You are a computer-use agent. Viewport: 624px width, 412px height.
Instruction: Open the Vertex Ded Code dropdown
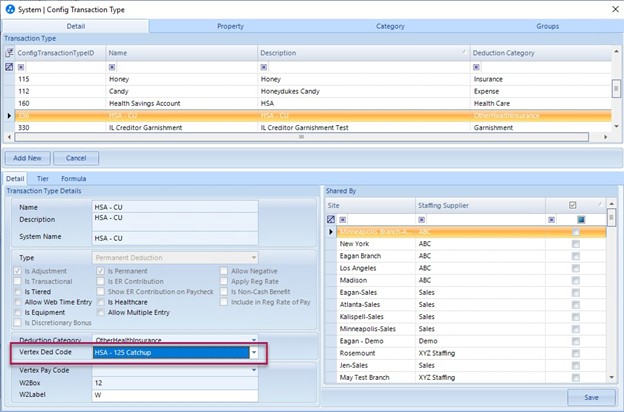point(254,353)
